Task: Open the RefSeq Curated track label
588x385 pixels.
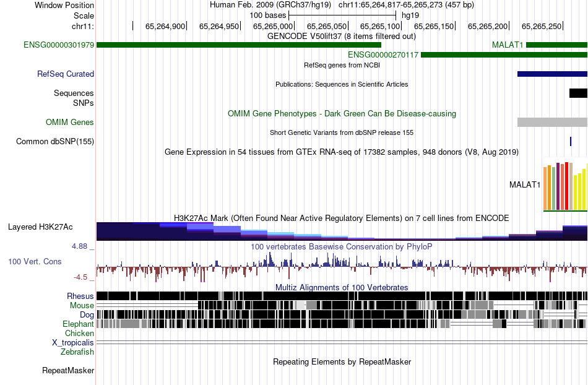Action: (x=66, y=74)
